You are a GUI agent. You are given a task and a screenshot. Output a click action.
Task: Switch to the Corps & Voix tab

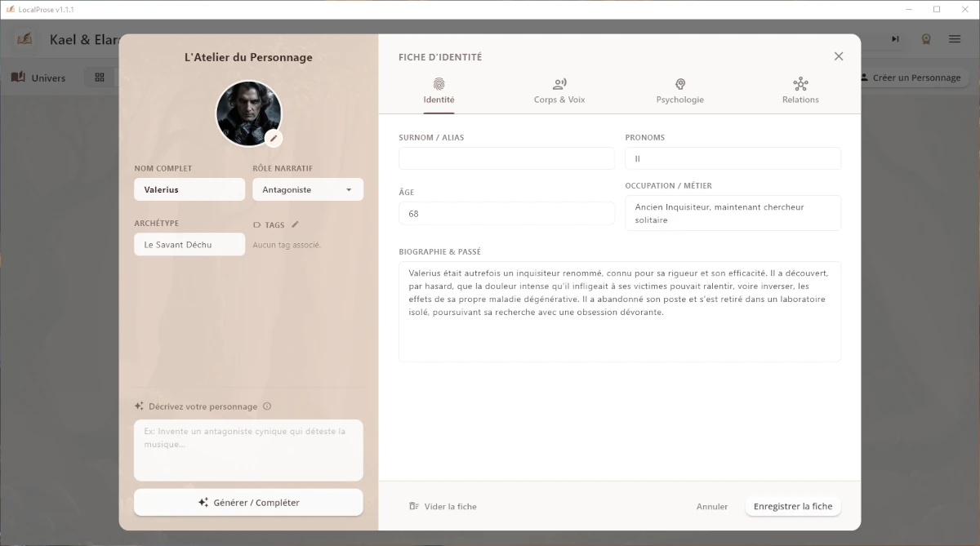click(559, 91)
